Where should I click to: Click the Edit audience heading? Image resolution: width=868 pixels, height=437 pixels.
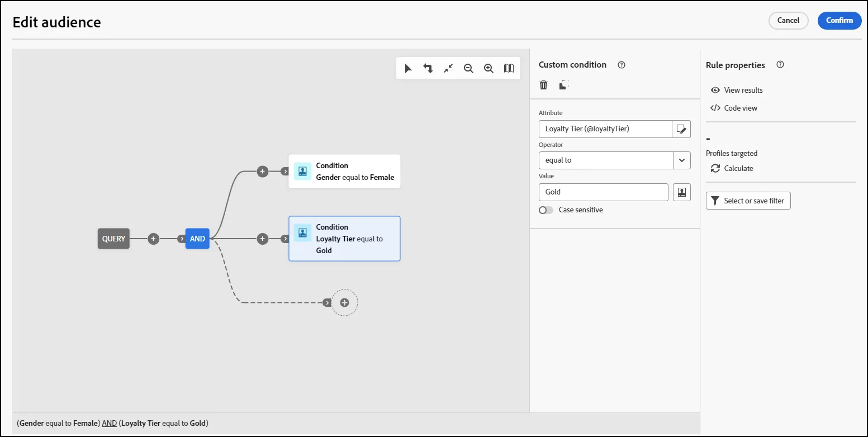pos(56,22)
